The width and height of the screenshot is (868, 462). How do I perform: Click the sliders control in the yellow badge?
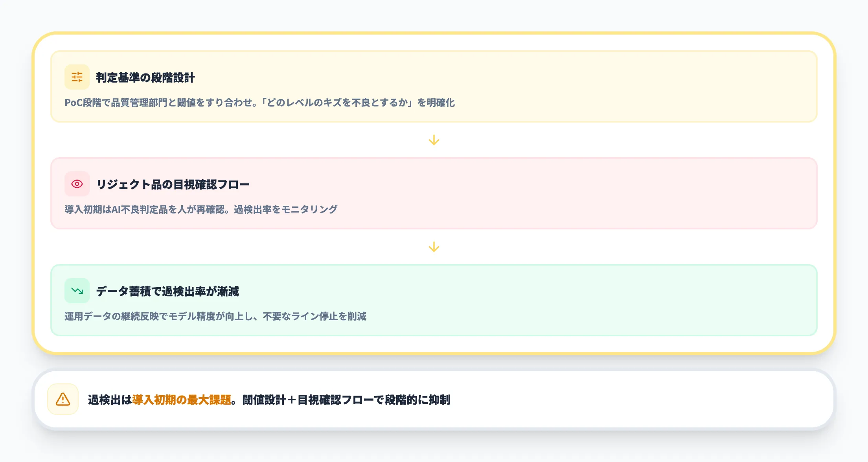[x=77, y=77]
